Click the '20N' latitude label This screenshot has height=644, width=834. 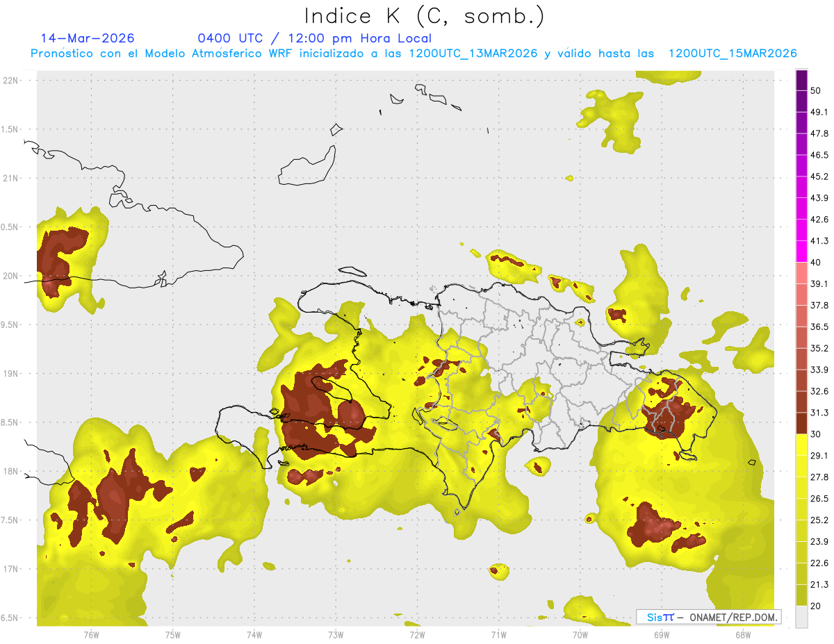[x=11, y=276]
